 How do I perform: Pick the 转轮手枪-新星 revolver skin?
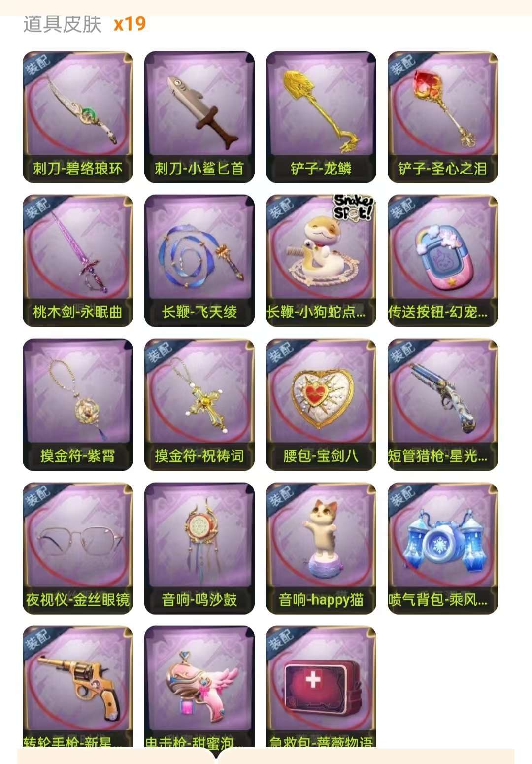point(78,687)
